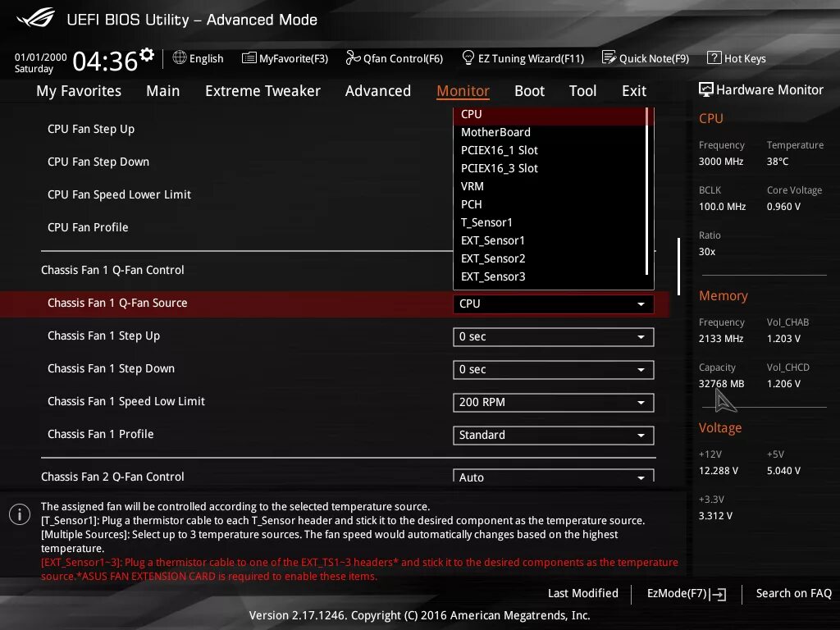Viewport: 840px width, 630px height.
Task: Choose EXT_Sensor3 from the list
Action: click(550, 277)
